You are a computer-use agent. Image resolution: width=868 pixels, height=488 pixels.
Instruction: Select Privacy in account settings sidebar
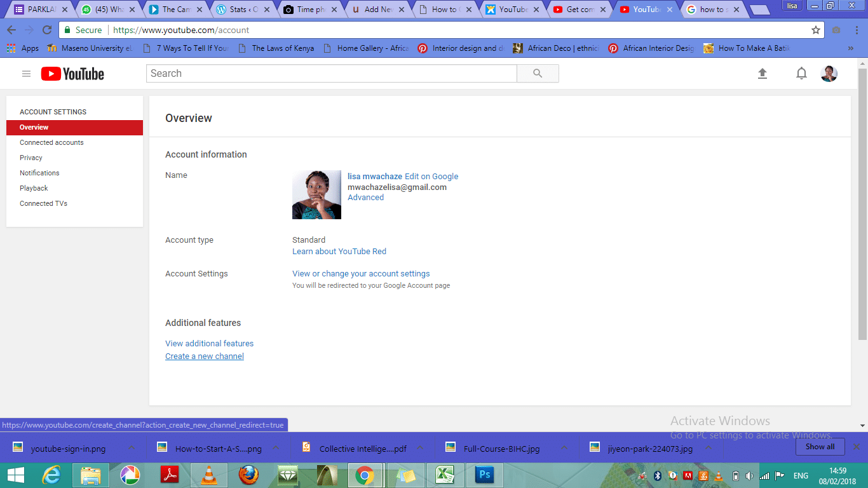tap(31, 158)
